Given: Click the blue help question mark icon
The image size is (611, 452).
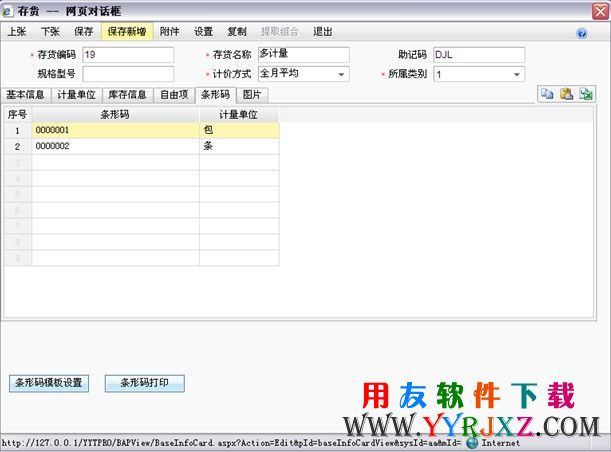Looking at the screenshot, I should coord(581,33).
